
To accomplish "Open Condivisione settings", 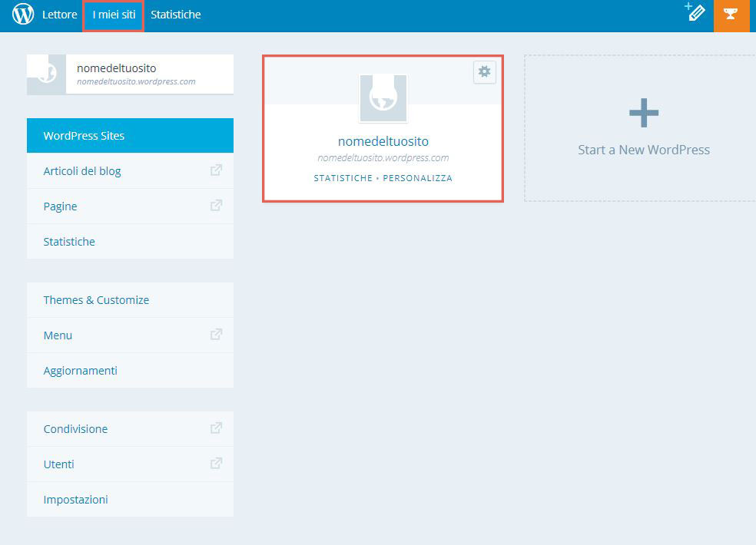I will click(x=130, y=429).
